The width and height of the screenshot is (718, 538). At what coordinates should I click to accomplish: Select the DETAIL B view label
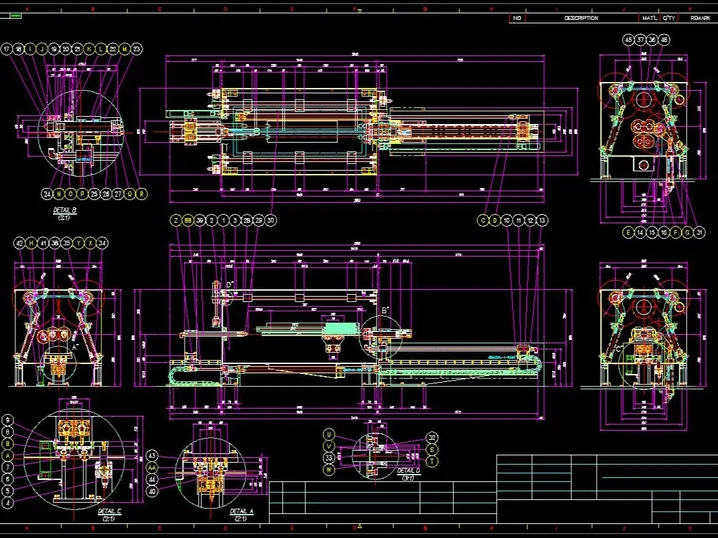[67, 212]
